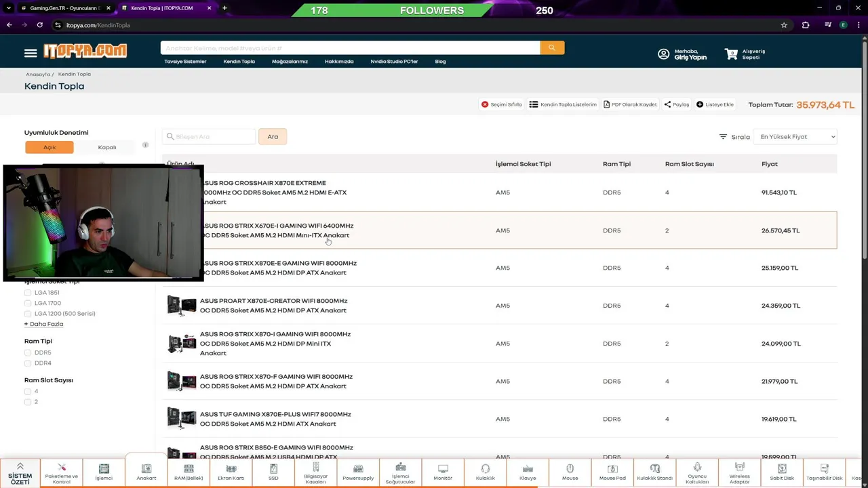Click the Seçimi Sıfırla reset button
The image size is (868, 488).
point(502,104)
